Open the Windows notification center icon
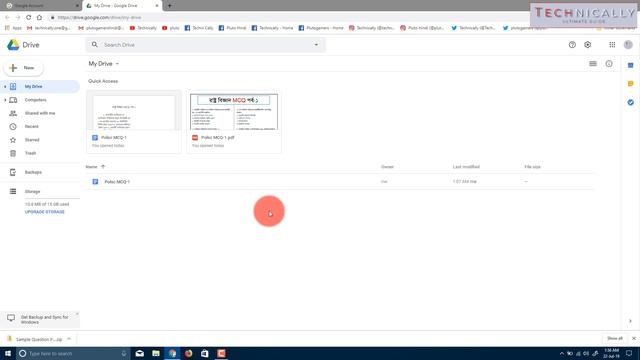Viewport: 640px width, 360px height. 629,353
